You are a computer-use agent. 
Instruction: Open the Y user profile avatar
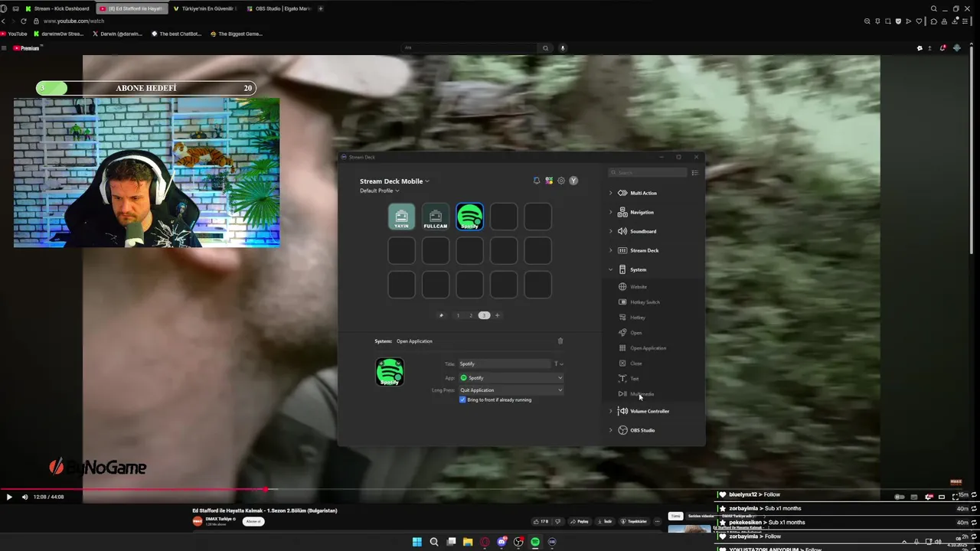(573, 181)
